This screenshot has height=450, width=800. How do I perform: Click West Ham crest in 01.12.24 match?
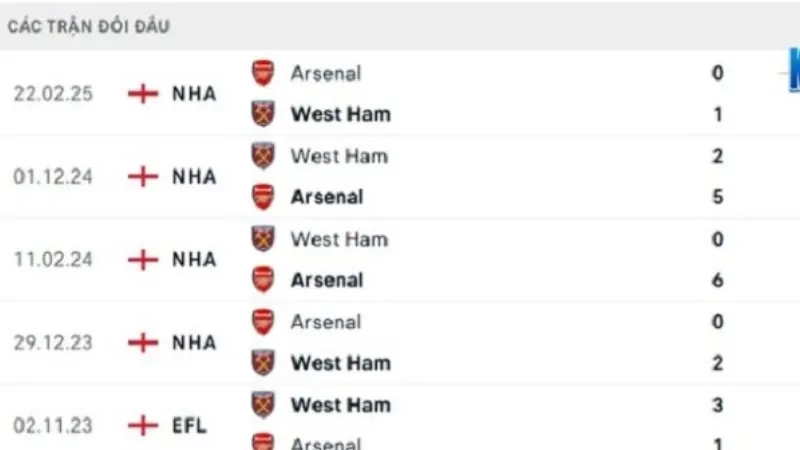tap(262, 156)
